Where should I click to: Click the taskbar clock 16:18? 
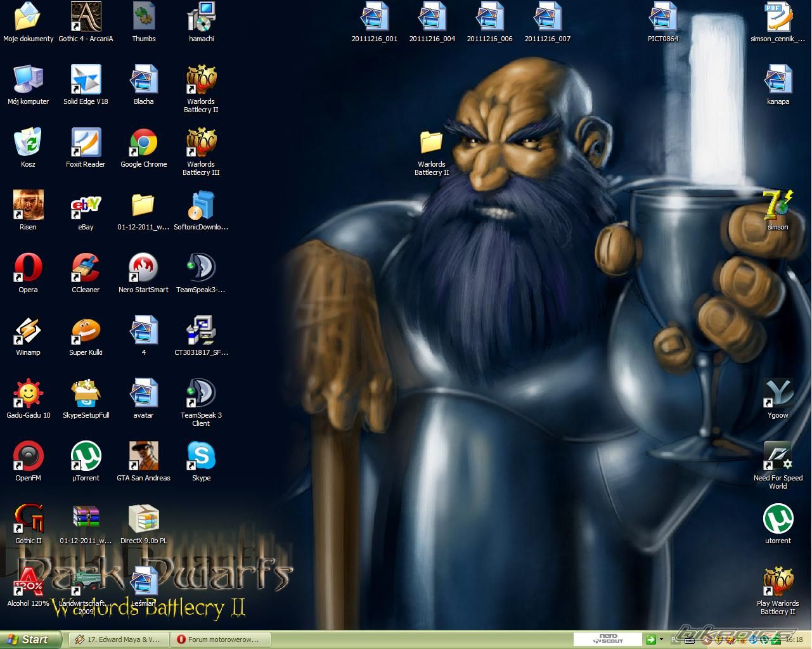[794, 640]
